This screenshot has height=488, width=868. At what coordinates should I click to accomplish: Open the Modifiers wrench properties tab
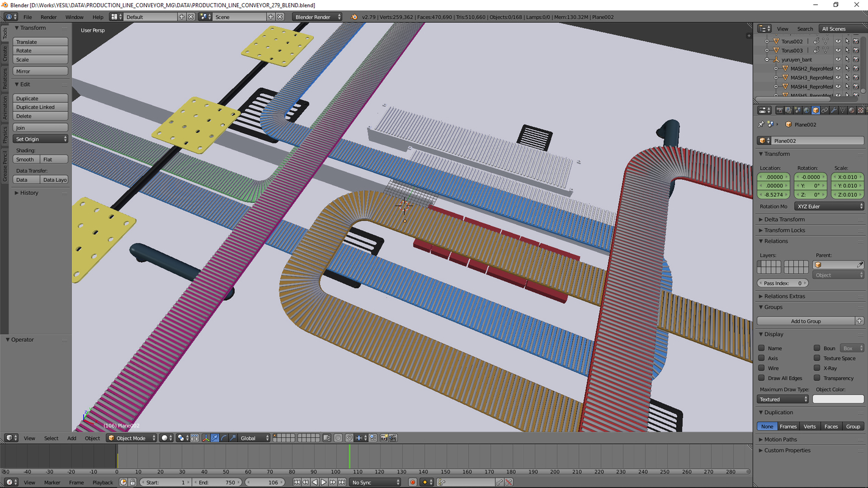click(x=833, y=110)
